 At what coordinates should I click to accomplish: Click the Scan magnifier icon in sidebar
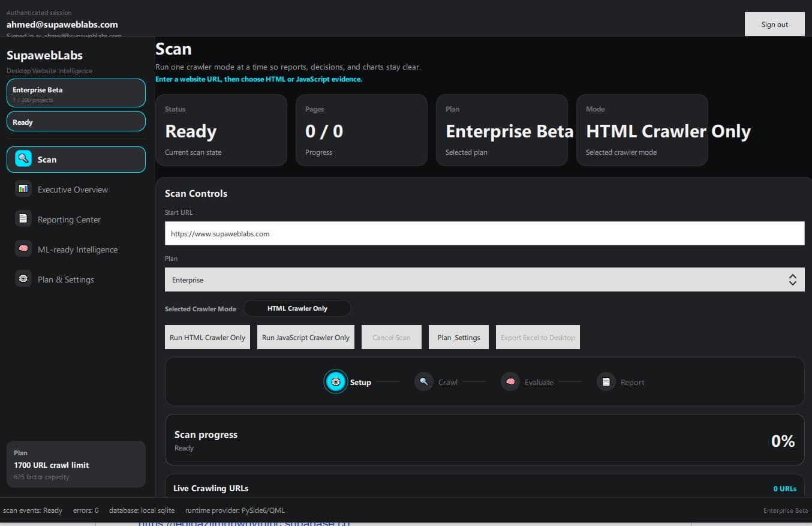[x=23, y=159]
